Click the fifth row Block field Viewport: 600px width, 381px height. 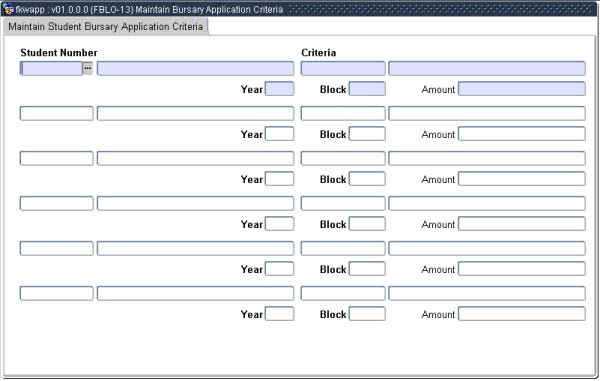(x=367, y=269)
